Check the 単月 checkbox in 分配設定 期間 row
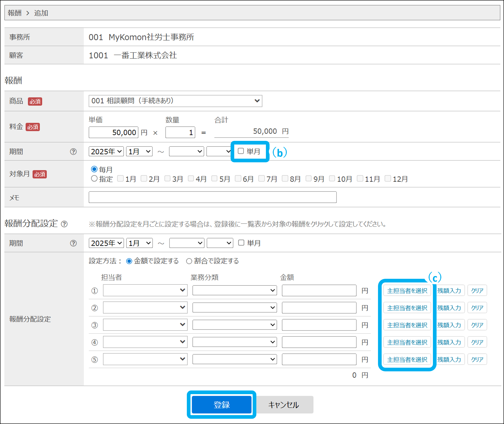This screenshot has height=424, width=504. tap(241, 243)
